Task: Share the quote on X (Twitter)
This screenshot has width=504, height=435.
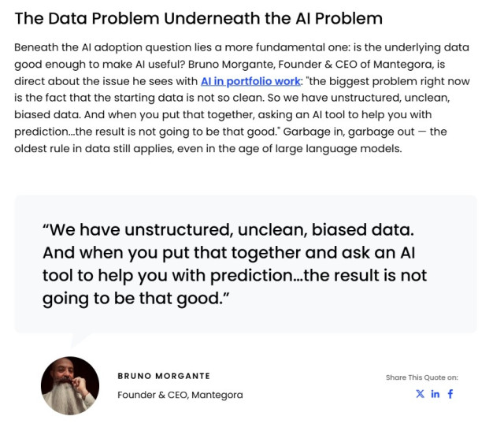Action: tap(420, 394)
